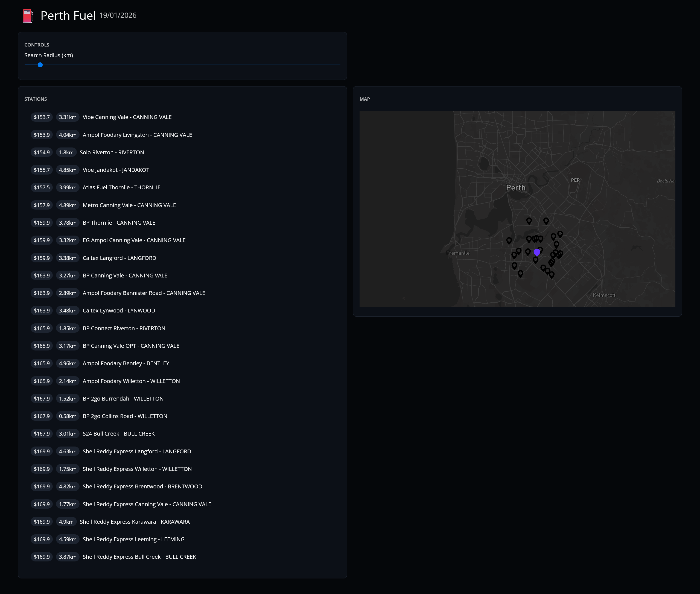Image resolution: width=700 pixels, height=594 pixels.
Task: Click the left of two northernmost station markers
Action: (x=529, y=221)
